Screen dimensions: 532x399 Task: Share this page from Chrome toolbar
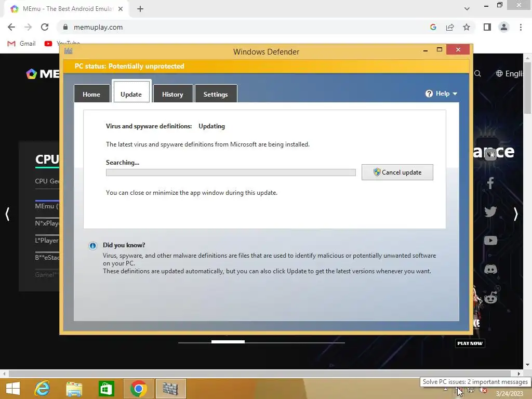click(x=450, y=27)
